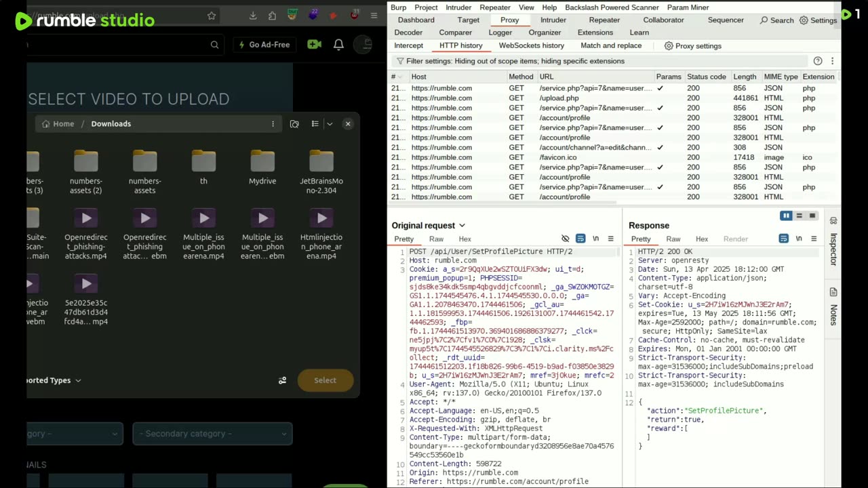868x488 pixels.
Task: Open the file dialog path options menu
Action: click(x=273, y=124)
